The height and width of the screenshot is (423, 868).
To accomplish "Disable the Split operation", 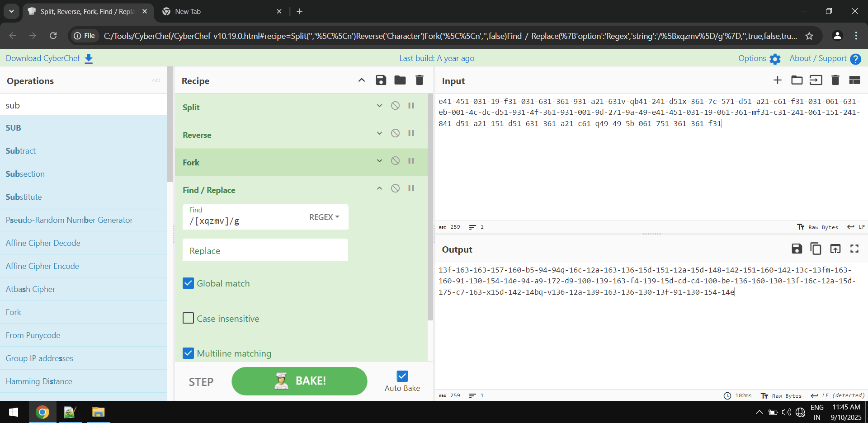I will (396, 106).
